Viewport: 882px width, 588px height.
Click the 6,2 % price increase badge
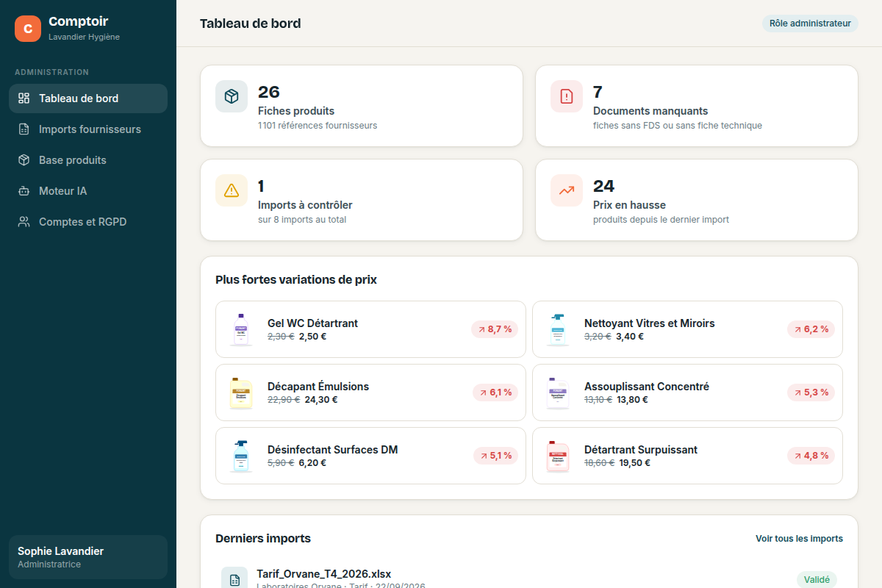tap(811, 329)
